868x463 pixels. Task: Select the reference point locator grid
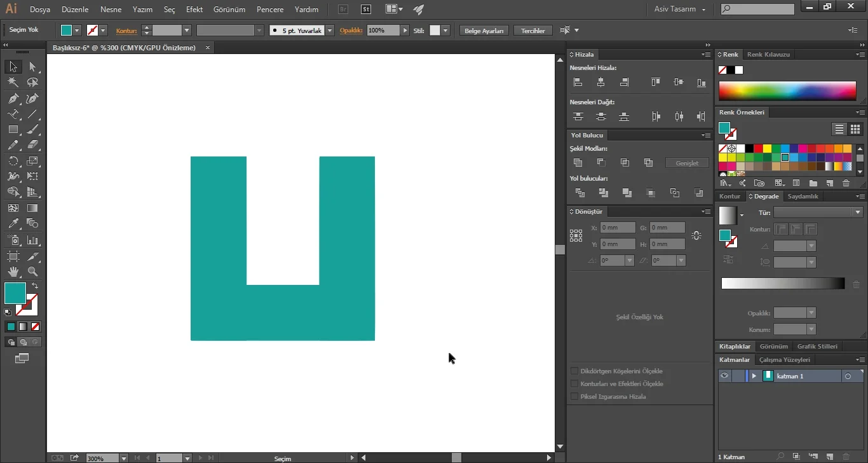pyautogui.click(x=576, y=236)
